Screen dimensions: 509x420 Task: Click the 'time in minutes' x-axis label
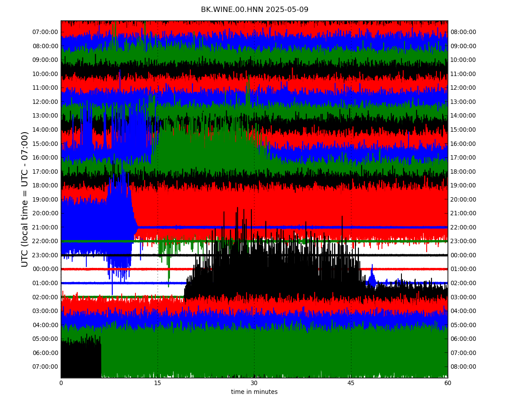coord(254,392)
